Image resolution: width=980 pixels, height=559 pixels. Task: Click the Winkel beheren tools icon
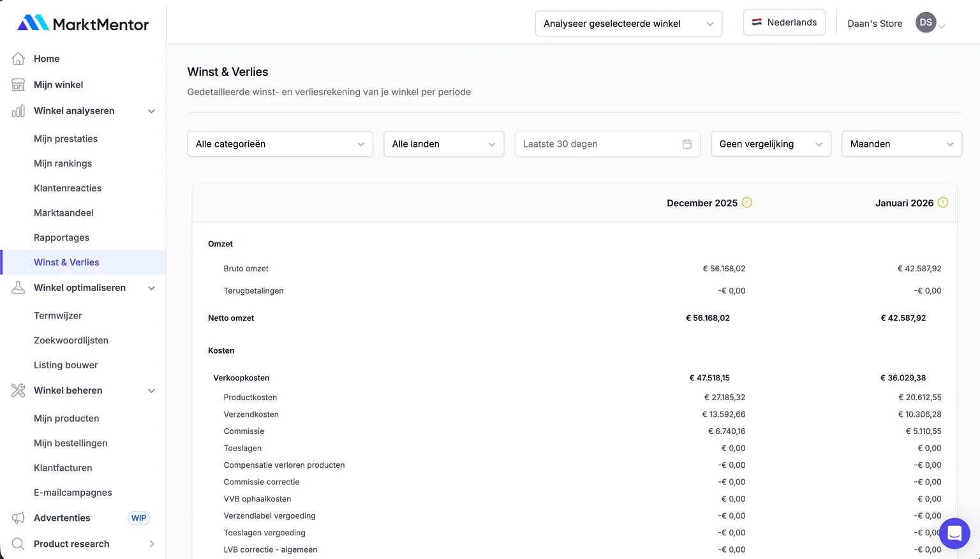pyautogui.click(x=19, y=391)
